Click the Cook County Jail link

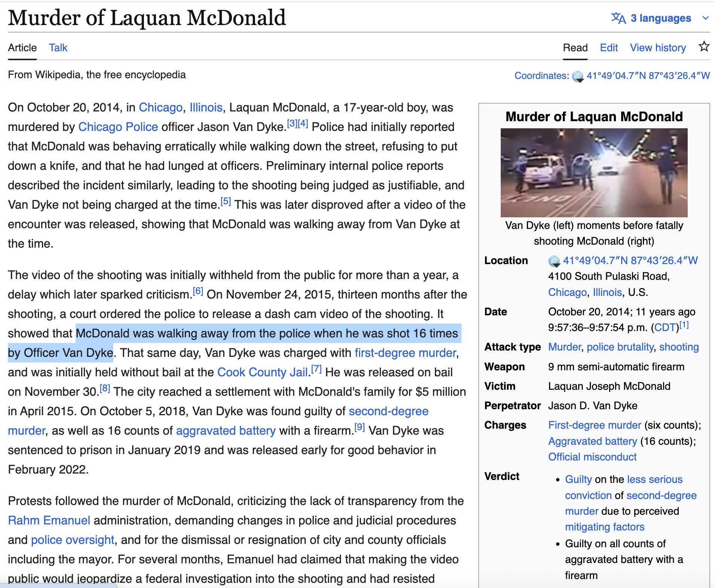[262, 372]
